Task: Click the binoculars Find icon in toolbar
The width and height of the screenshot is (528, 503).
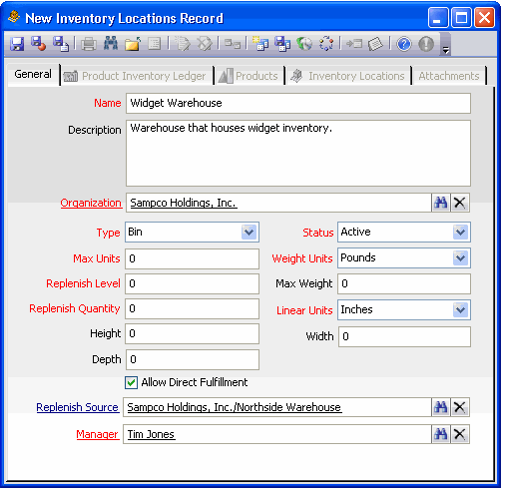Action: pos(110,43)
